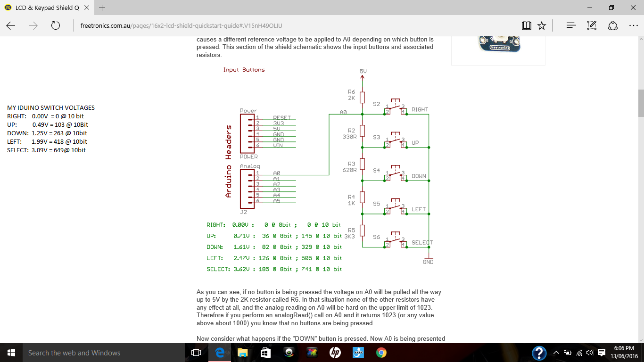
Task: Share this page using the Share icon
Action: click(613, 25)
